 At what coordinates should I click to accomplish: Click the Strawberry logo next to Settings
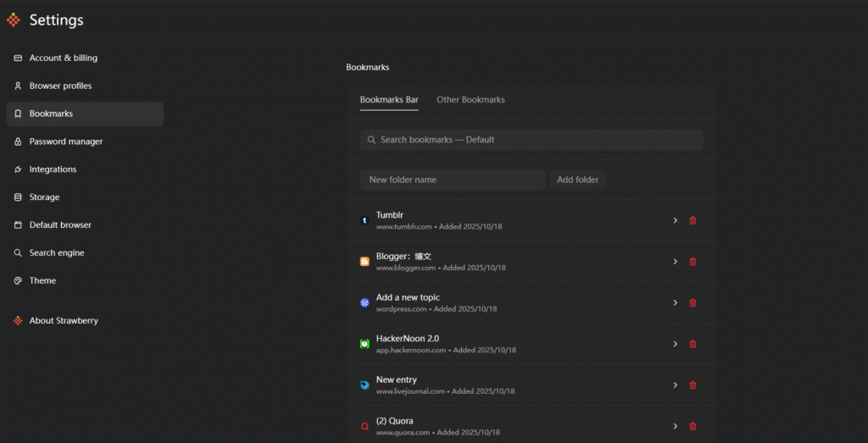coord(14,19)
